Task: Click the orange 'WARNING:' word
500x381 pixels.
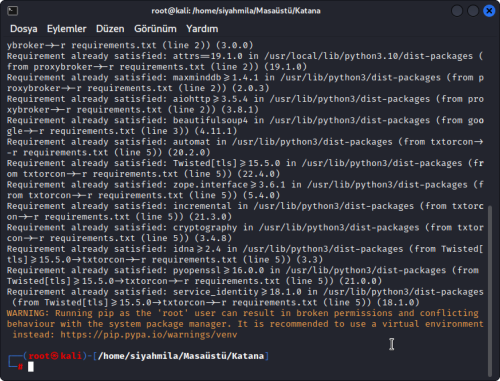Action: coord(28,313)
